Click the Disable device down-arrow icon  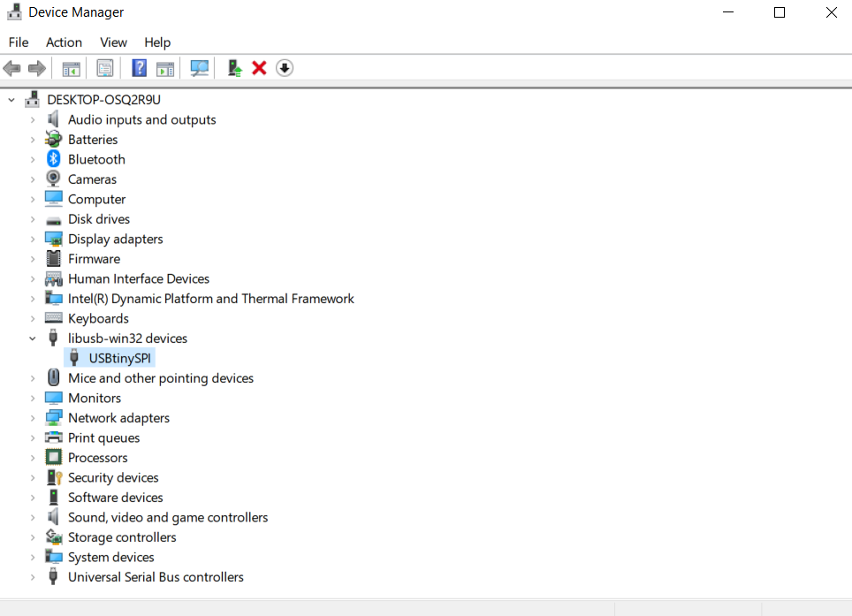[285, 68]
